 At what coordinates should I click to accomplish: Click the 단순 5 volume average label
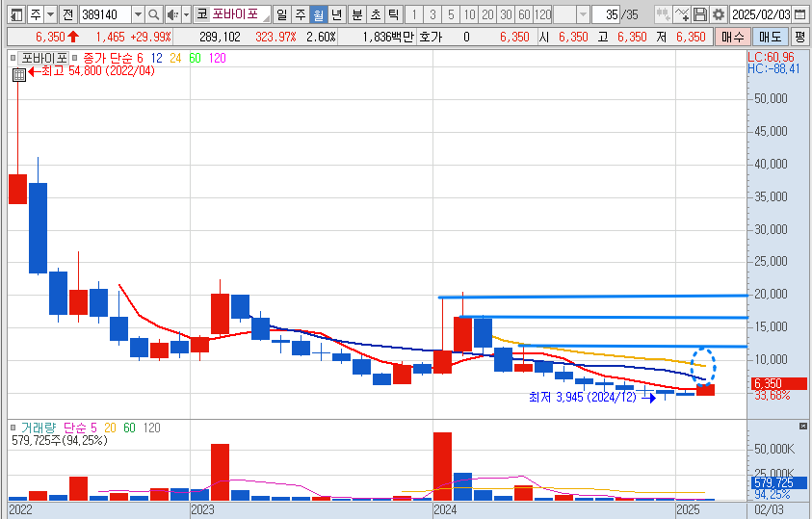[80, 428]
